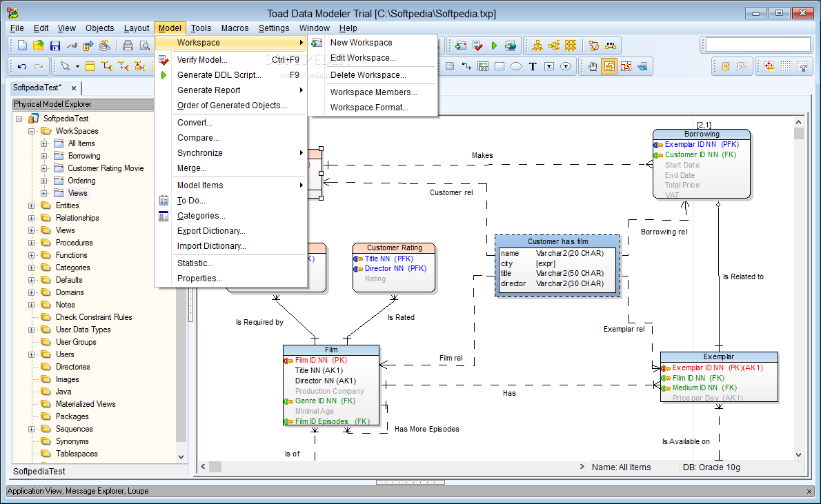Select Workspace Format in the submenu
This screenshot has height=504, width=821.
pyautogui.click(x=373, y=108)
